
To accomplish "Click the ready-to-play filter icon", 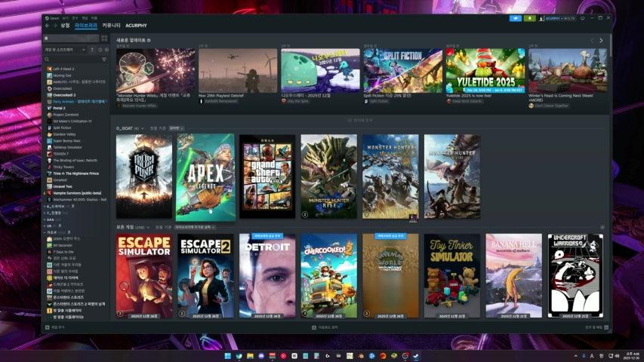I will tap(106, 50).
